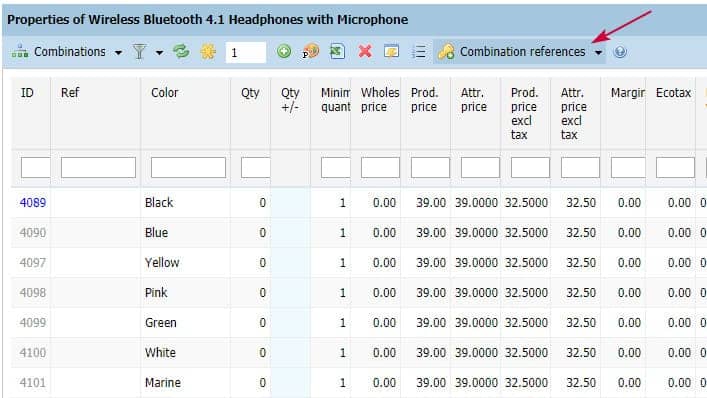Click the Qty +/- cell in Black row

pos(290,203)
